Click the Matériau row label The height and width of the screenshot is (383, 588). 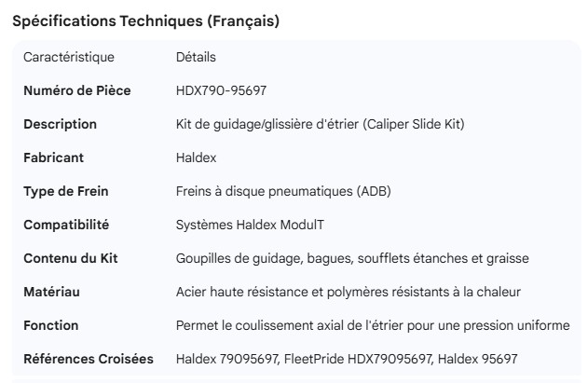pos(51,293)
